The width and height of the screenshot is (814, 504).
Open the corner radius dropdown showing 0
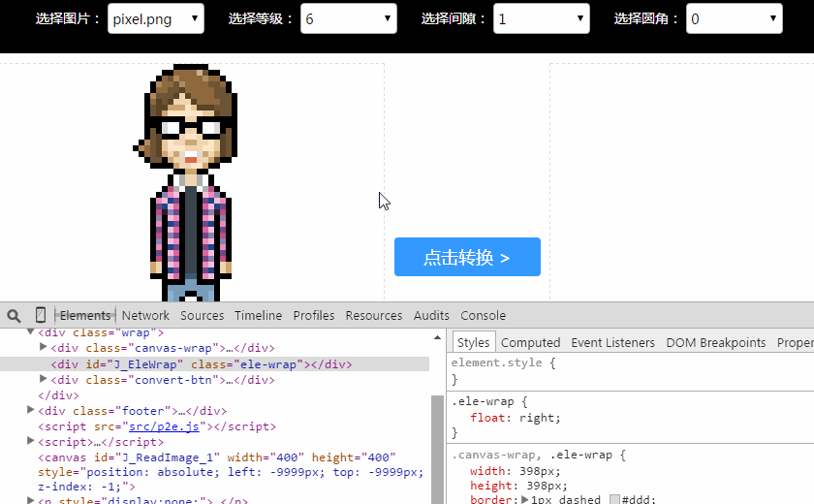point(735,18)
